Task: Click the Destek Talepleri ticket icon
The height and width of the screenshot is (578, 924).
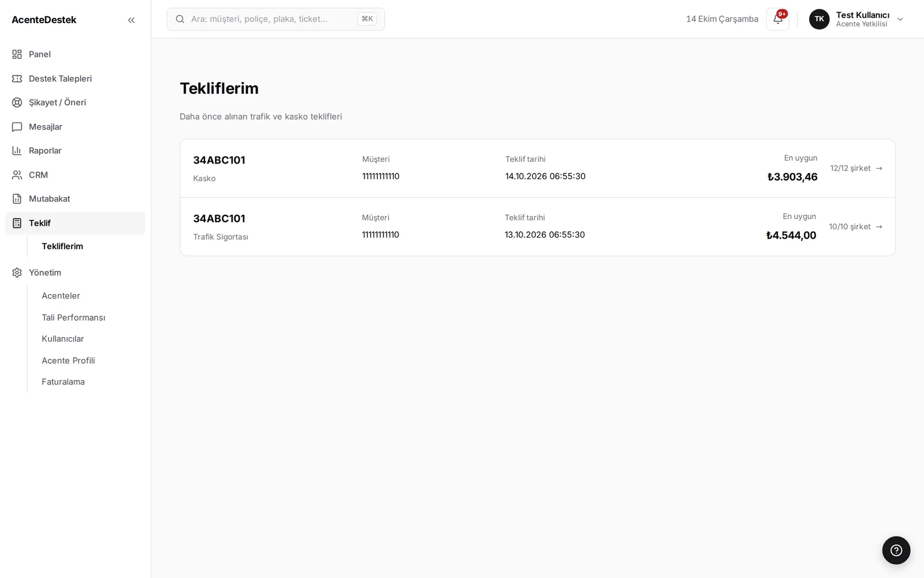Action: [x=17, y=79]
